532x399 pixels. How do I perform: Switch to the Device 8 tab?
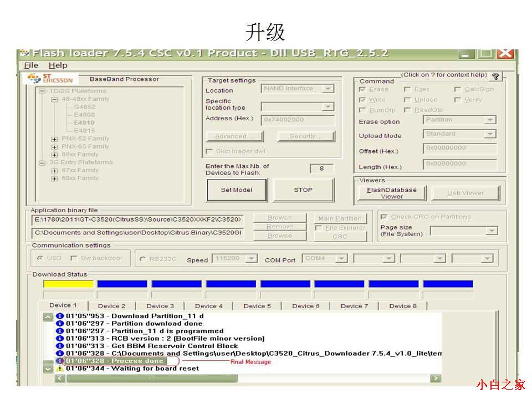pos(403,306)
